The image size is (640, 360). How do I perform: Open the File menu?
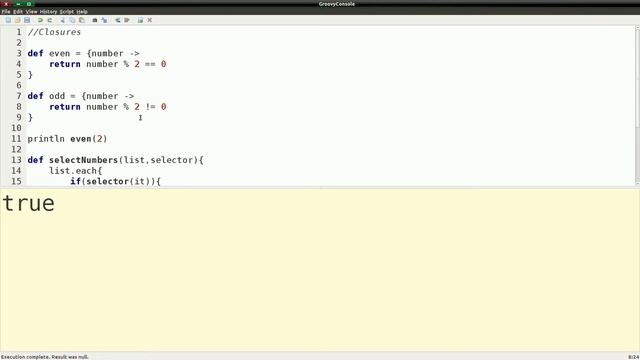click(x=6, y=12)
